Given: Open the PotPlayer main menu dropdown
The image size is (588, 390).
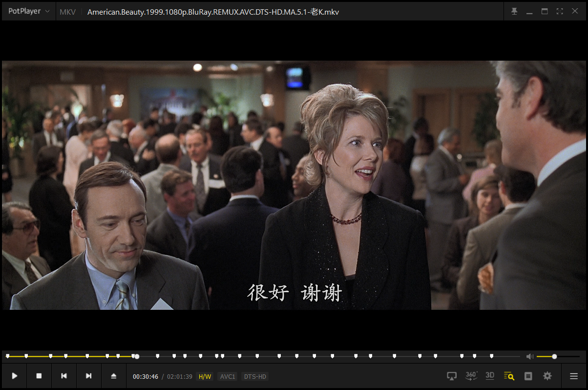Looking at the screenshot, I should click(x=28, y=11).
